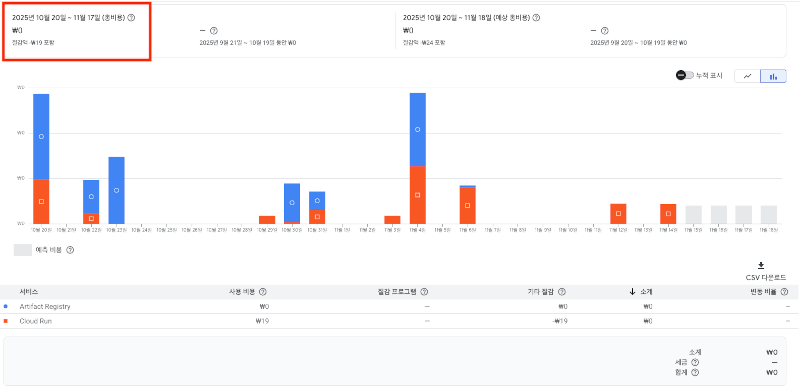Screen dimensions: 800x390
Task: Select the Cloud Run service row name
Action: pos(35,322)
